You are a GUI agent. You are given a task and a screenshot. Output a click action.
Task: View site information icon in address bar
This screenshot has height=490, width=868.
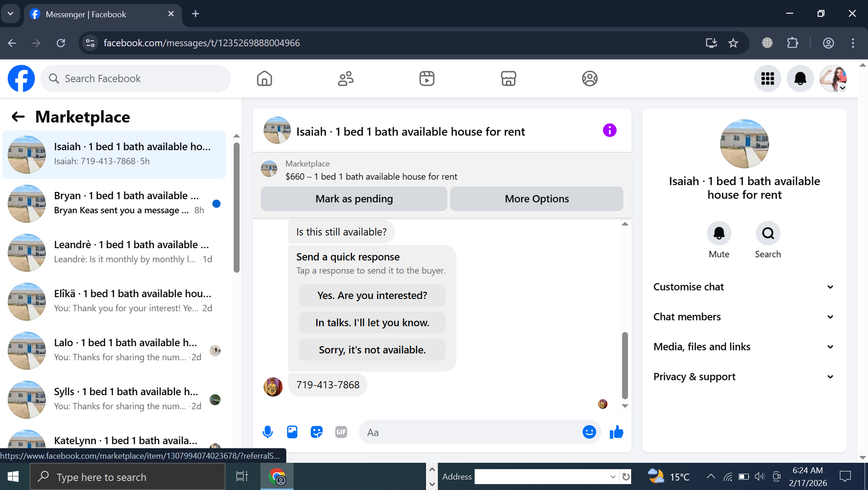pyautogui.click(x=90, y=43)
